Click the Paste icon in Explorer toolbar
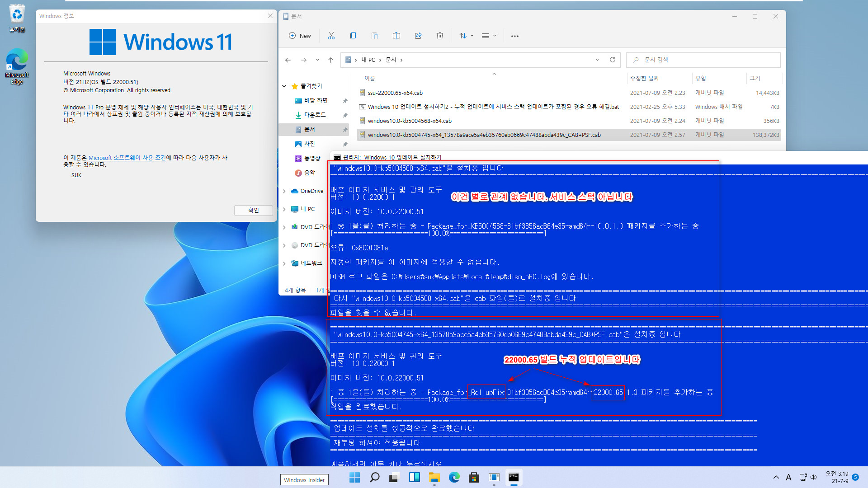The width and height of the screenshot is (868, 488). click(375, 36)
